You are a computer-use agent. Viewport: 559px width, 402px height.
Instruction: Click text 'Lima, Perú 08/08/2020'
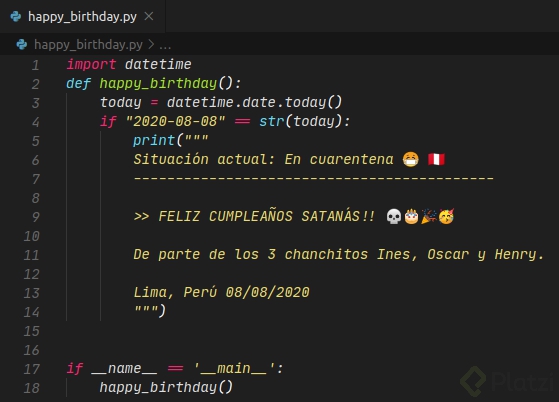[221, 293]
